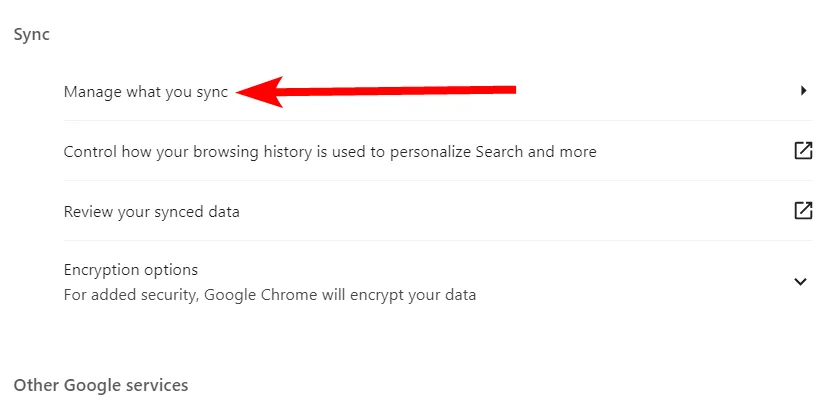Click the 'For added security' encryption description
This screenshot has height=415, width=830.
pos(269,295)
